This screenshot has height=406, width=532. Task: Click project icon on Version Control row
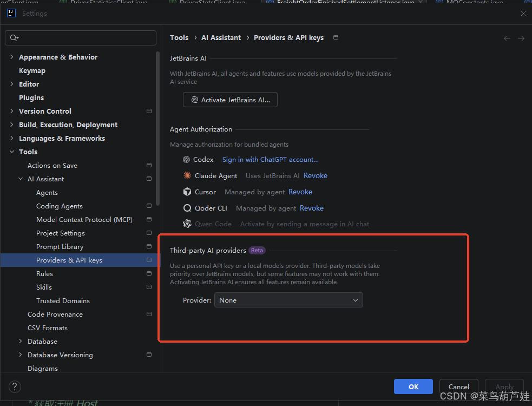[x=149, y=111]
